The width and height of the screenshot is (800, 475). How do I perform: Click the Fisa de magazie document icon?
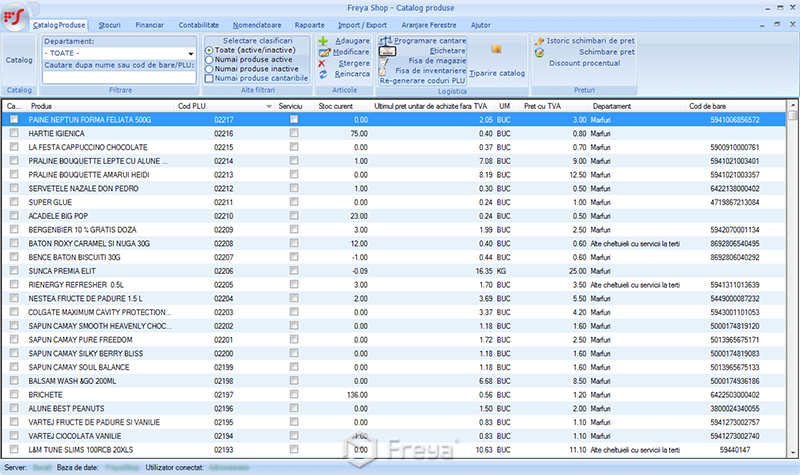384,61
